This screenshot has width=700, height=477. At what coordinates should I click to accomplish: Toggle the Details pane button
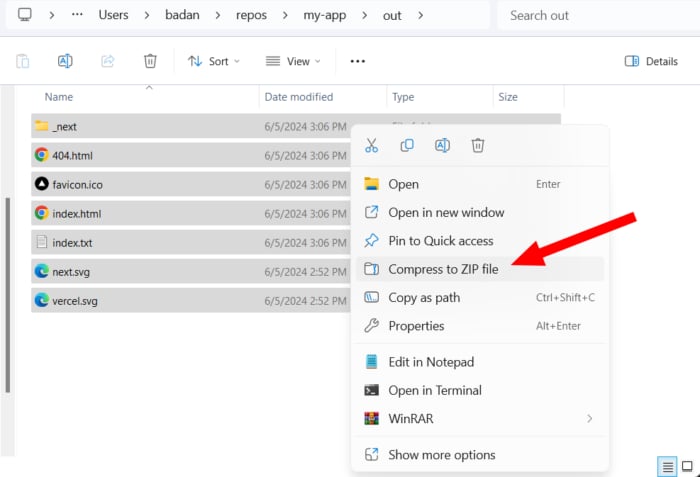click(651, 61)
